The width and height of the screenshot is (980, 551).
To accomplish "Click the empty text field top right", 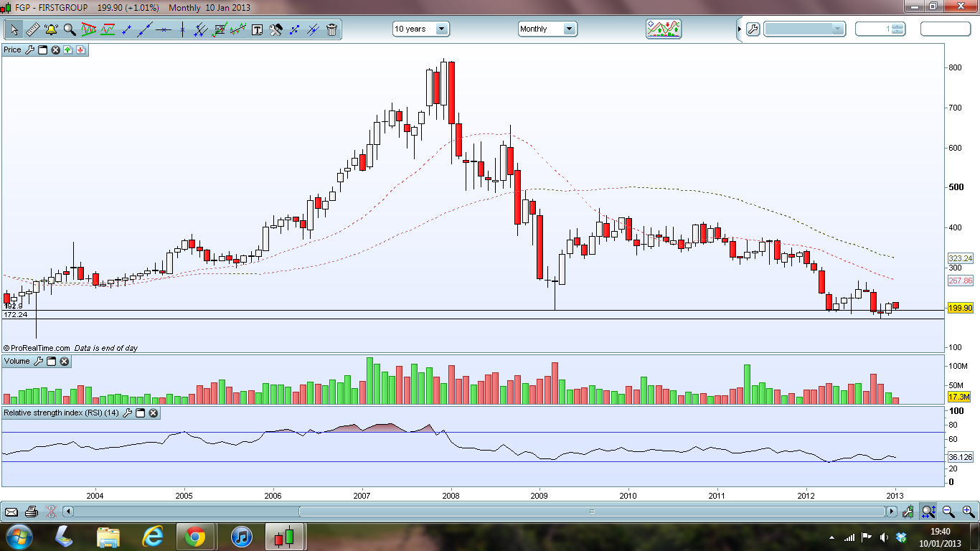I will pos(945,29).
